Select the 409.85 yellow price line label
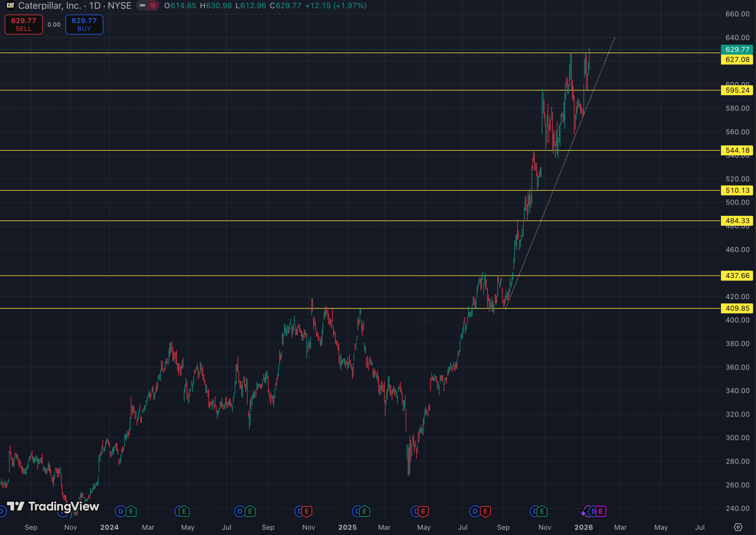 coord(737,308)
